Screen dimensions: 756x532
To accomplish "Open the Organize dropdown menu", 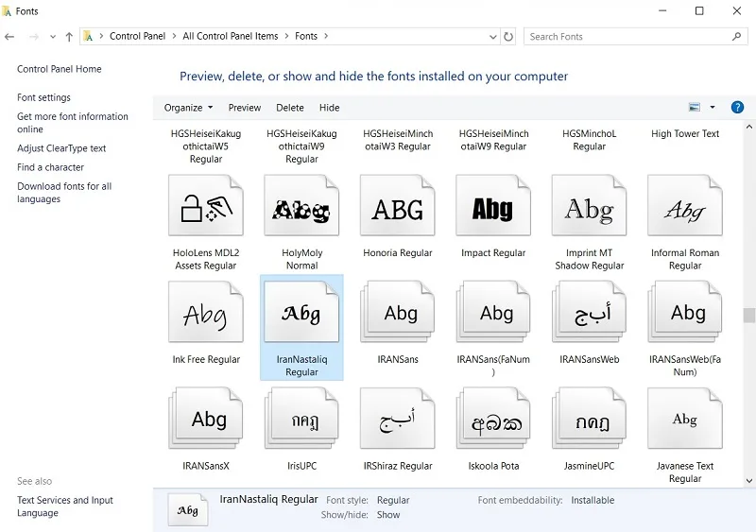I will (188, 108).
